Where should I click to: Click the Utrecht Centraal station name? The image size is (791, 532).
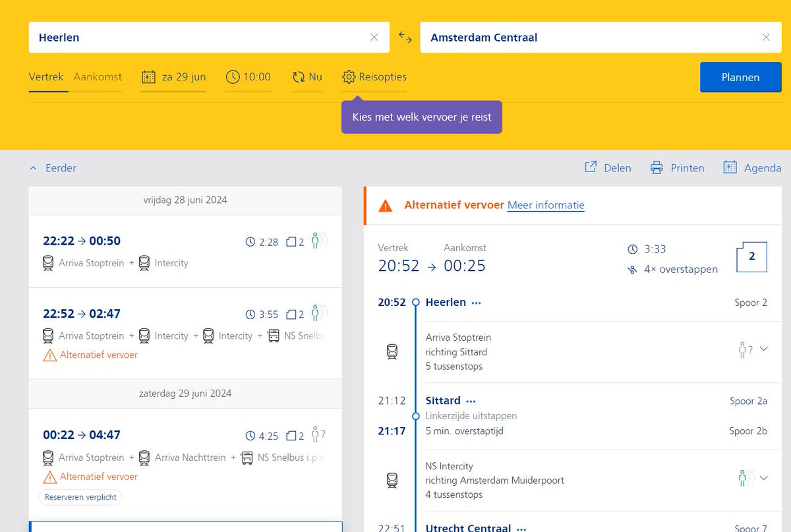pos(468,528)
